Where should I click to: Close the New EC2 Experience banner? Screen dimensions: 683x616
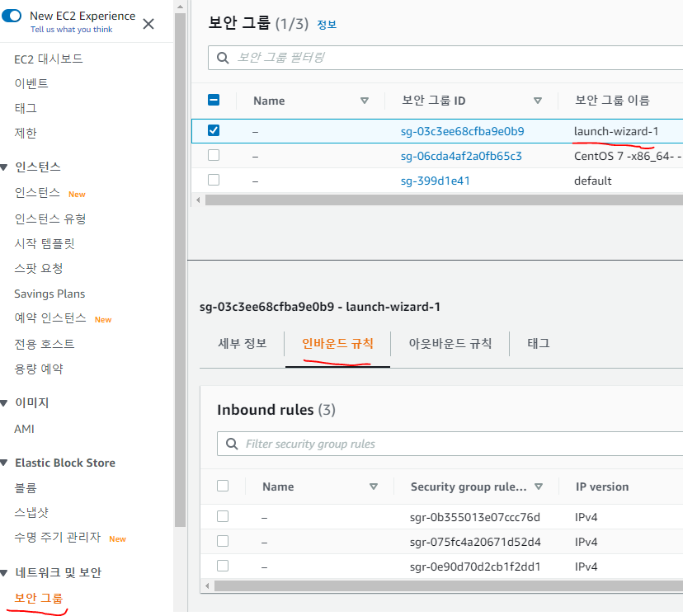pos(148,24)
